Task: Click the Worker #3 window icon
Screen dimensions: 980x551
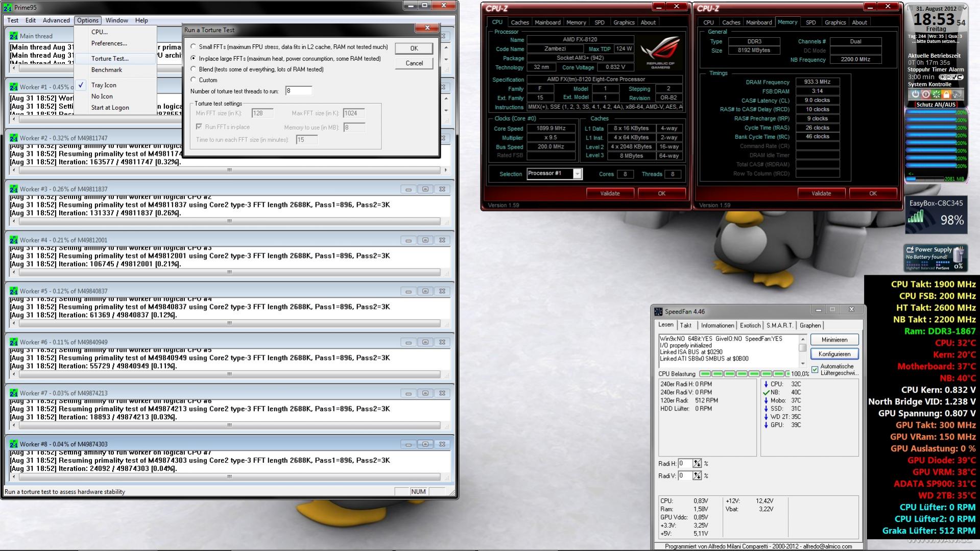Action: [14, 189]
